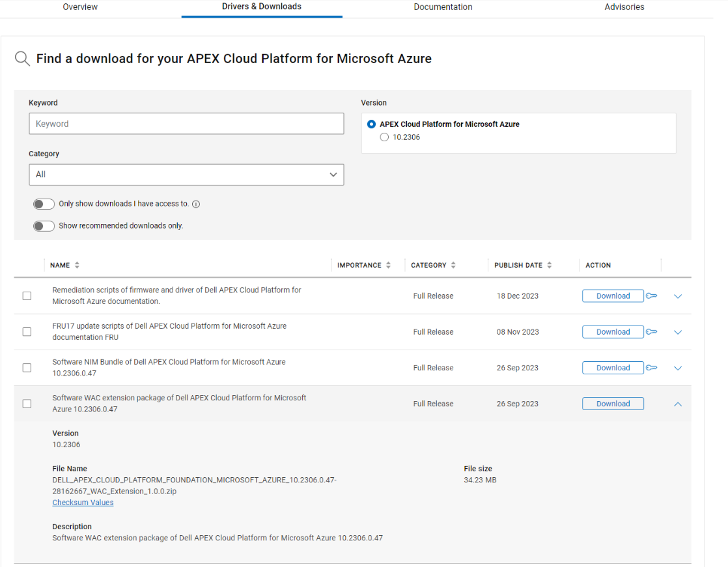Select the Drivers & Downloads tab
This screenshot has height=567, width=728.
click(x=261, y=7)
